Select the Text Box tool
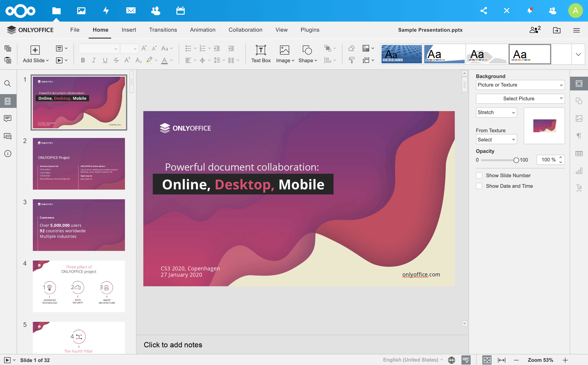Image resolution: width=588 pixels, height=365 pixels. 261,53
